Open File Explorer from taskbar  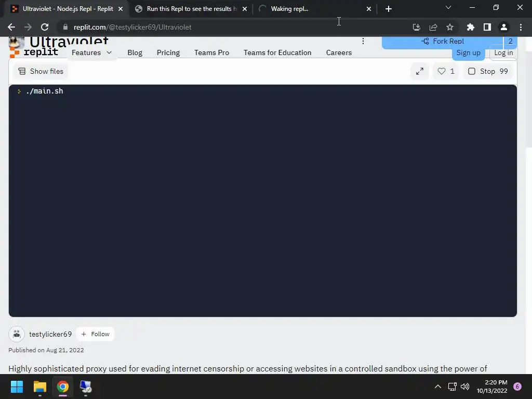[39, 387]
